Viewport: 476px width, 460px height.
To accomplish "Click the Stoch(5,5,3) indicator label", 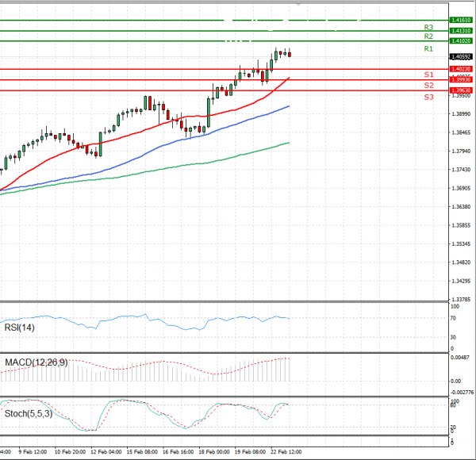I will 29,413.
